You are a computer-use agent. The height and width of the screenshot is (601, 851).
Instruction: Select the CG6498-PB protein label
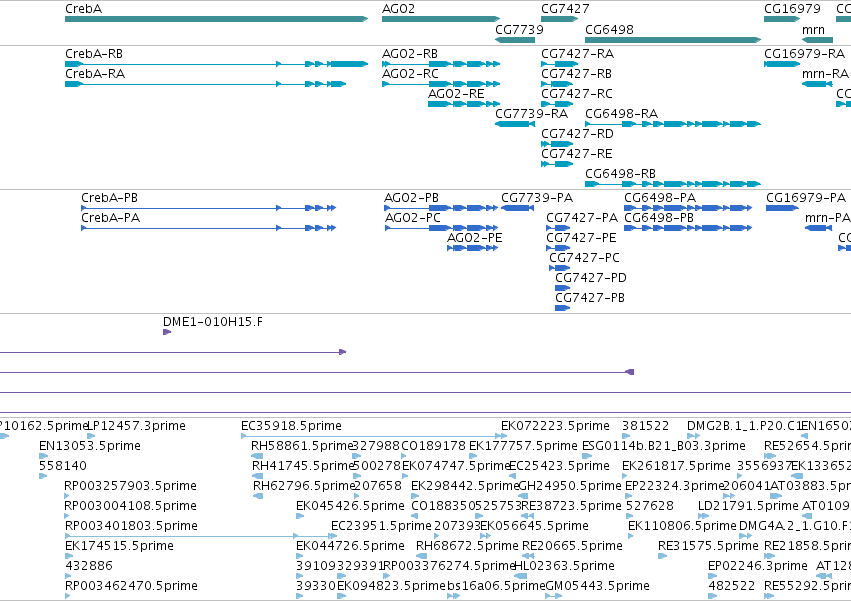659,218
